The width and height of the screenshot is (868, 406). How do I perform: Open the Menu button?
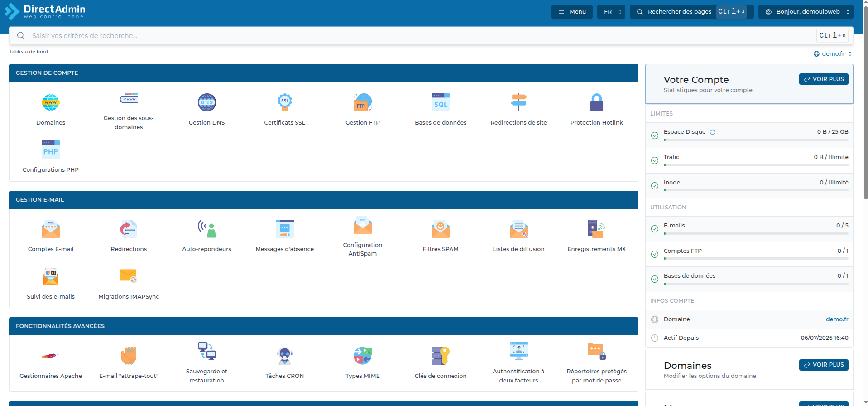572,12
